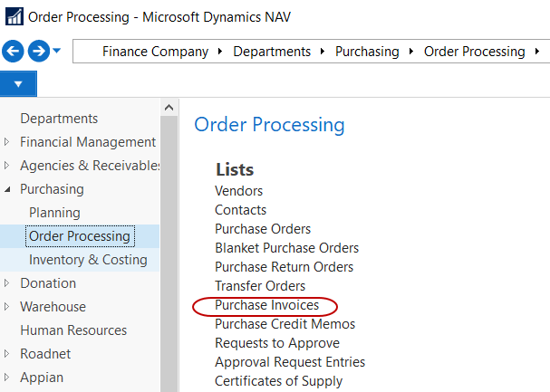Click Departments in the address bar

(272, 52)
